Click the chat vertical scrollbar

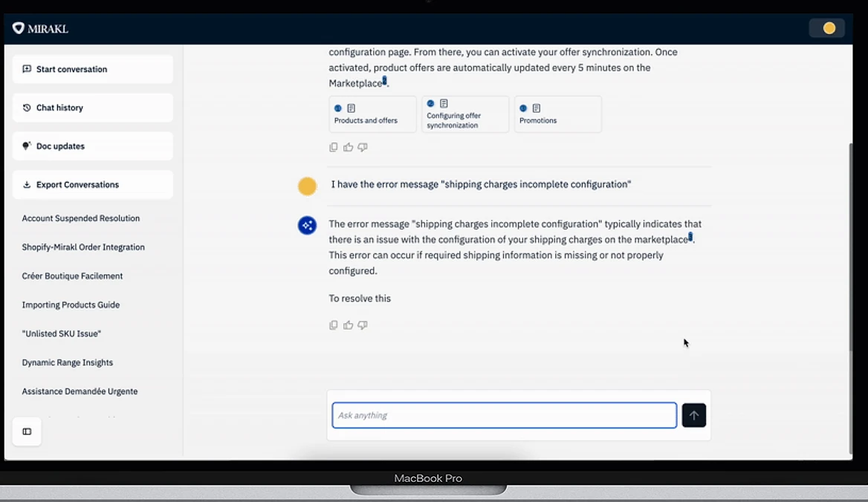(x=851, y=246)
